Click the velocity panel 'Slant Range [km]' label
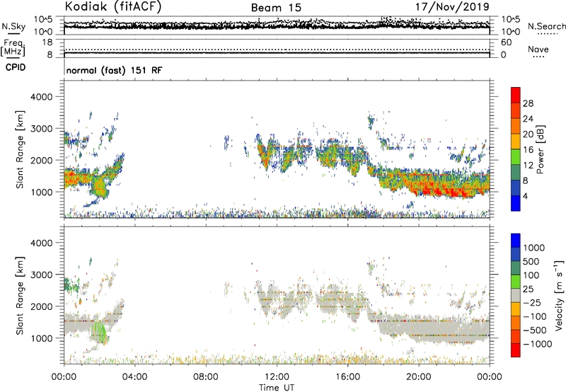 tap(20, 295)
